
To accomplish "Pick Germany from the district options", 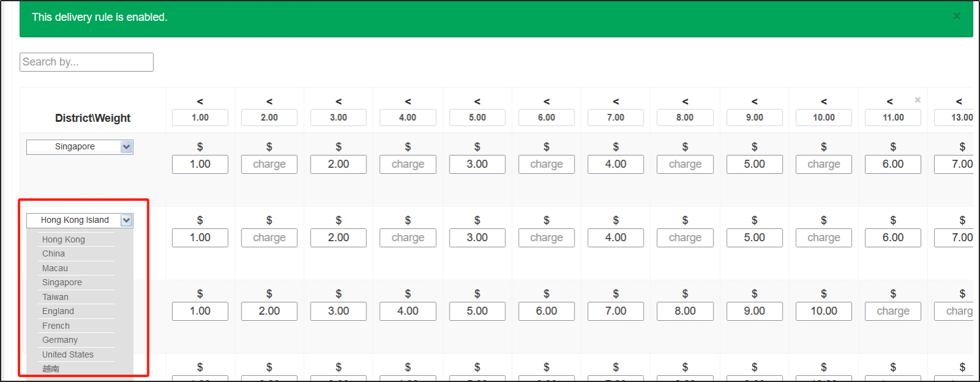I will click(60, 340).
